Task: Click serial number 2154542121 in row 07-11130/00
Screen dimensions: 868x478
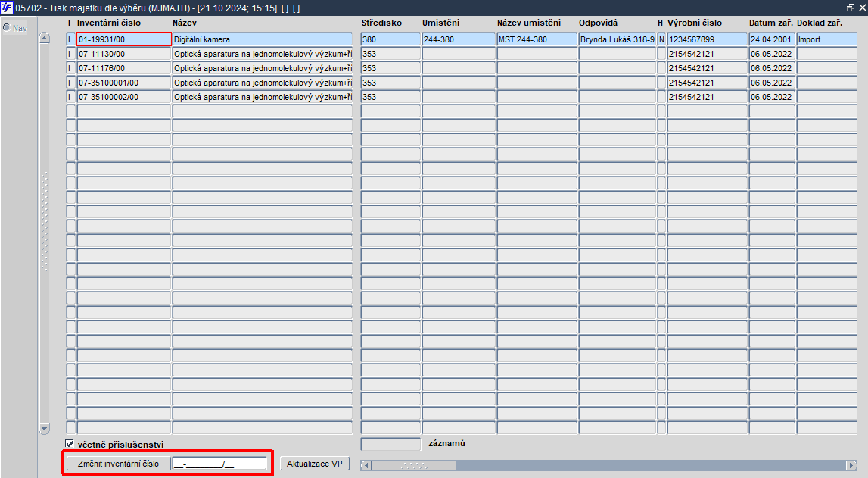Action: [707, 54]
